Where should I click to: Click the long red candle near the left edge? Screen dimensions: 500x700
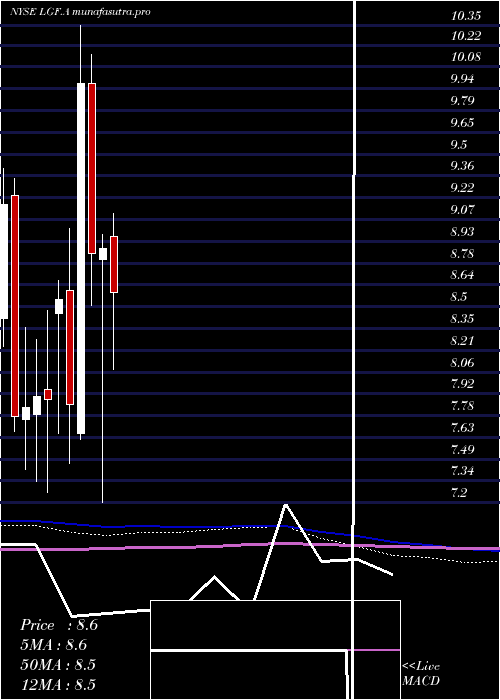tap(15, 306)
